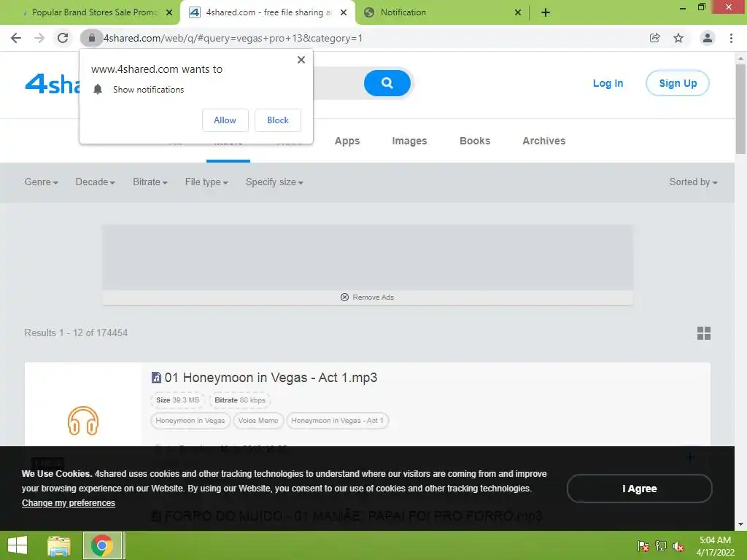Expand the Bitrate filter dropdown

tap(150, 182)
